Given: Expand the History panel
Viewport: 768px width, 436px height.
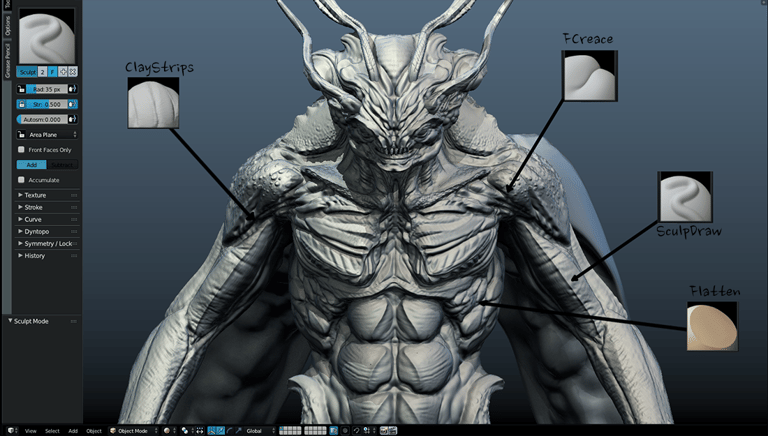Looking at the screenshot, I should 48,256.
